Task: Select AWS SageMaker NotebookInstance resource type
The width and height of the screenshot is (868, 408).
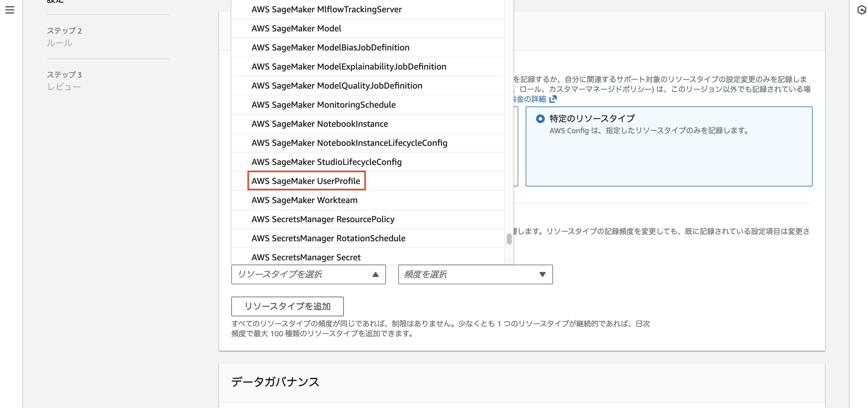Action: (320, 124)
